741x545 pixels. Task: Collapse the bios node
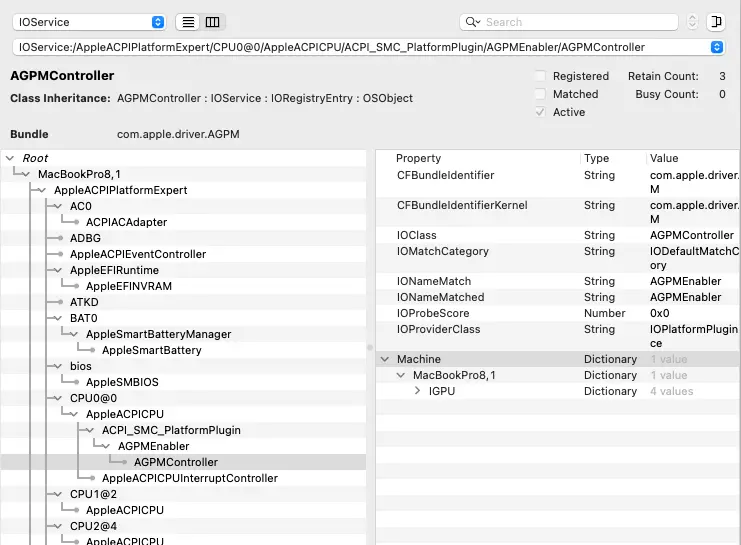(x=58, y=366)
